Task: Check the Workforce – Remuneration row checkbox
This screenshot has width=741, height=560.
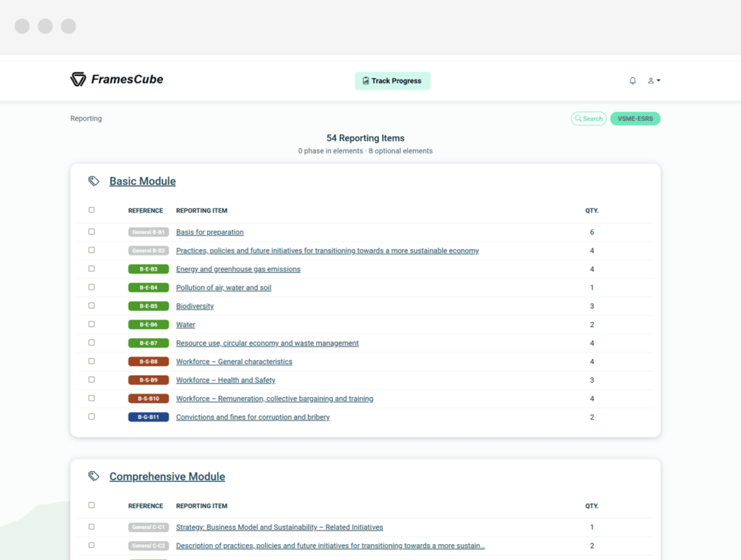Action: click(92, 397)
